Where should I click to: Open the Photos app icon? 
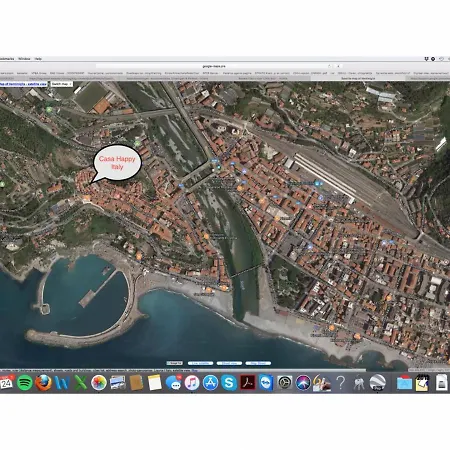[x=99, y=383]
